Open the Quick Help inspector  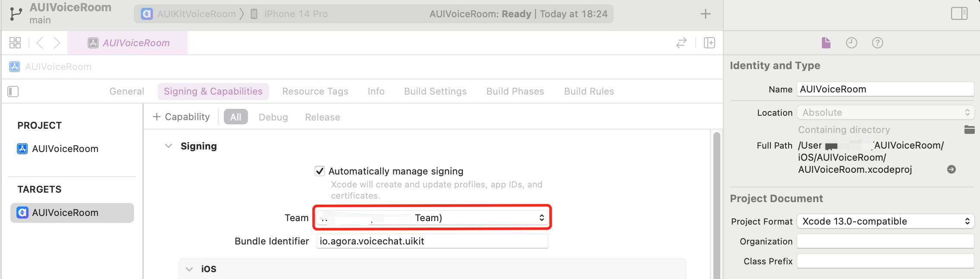pyautogui.click(x=877, y=43)
